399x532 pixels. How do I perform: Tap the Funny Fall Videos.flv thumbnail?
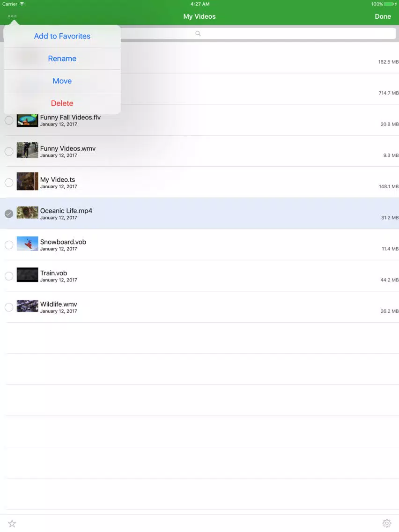[28, 120]
